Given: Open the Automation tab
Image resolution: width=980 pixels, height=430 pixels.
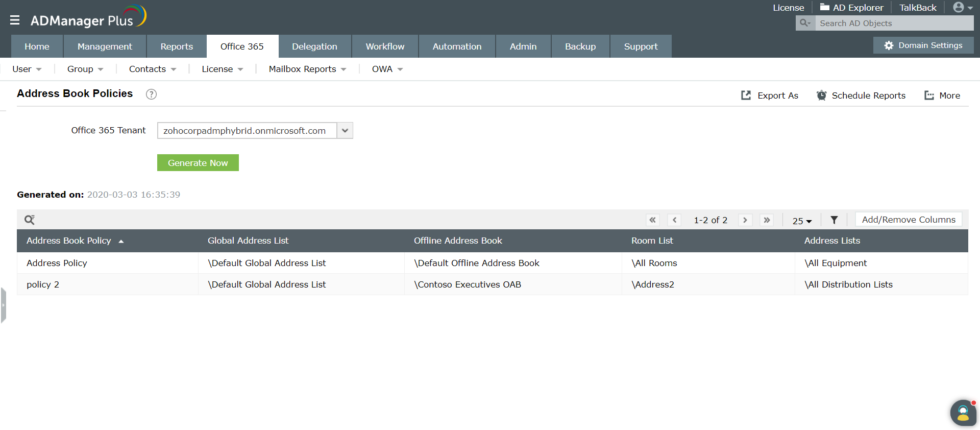Looking at the screenshot, I should pos(457,46).
